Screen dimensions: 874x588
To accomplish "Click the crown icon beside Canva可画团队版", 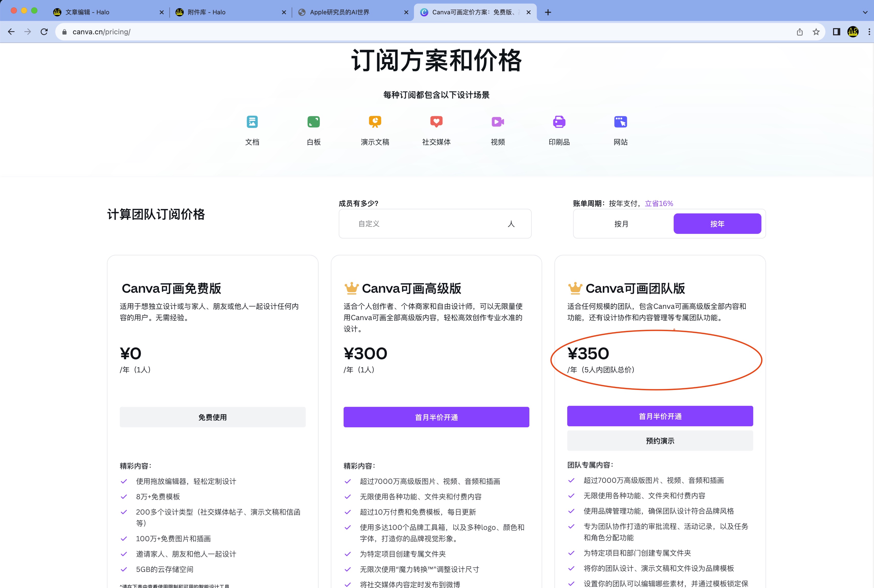I will (575, 288).
